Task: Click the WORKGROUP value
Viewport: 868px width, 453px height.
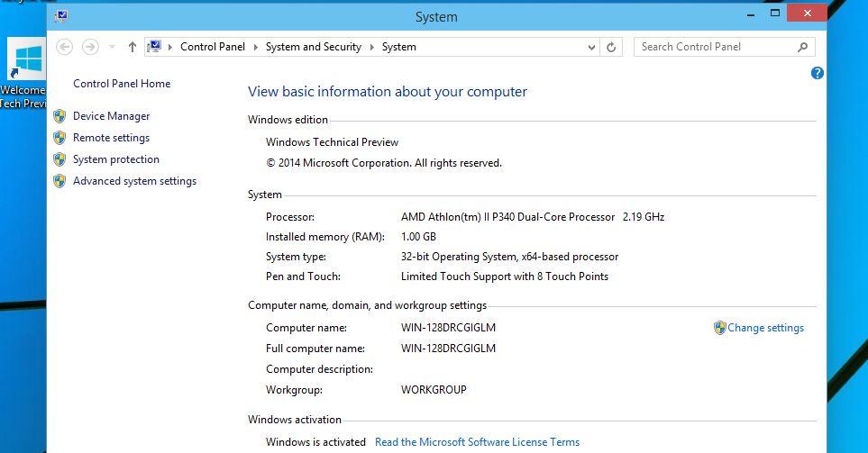Action: click(434, 390)
